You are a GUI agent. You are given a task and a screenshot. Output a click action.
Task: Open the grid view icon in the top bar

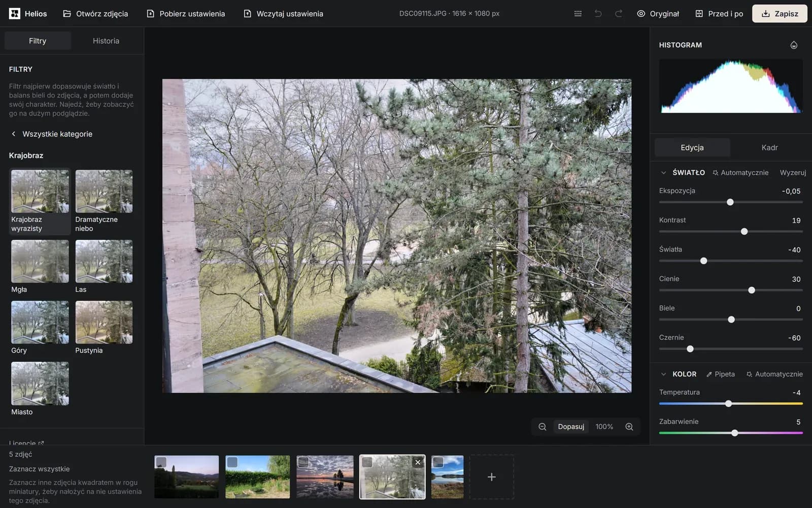click(578, 14)
